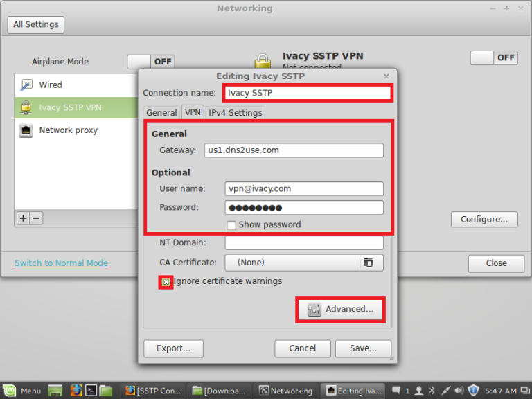Switch to the Editing Iva... taskbar item
The image size is (532, 399).
(x=353, y=391)
